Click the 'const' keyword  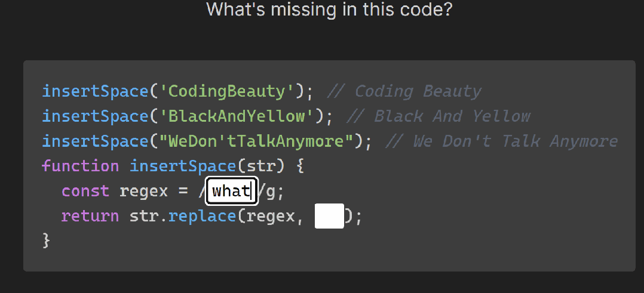click(x=85, y=191)
